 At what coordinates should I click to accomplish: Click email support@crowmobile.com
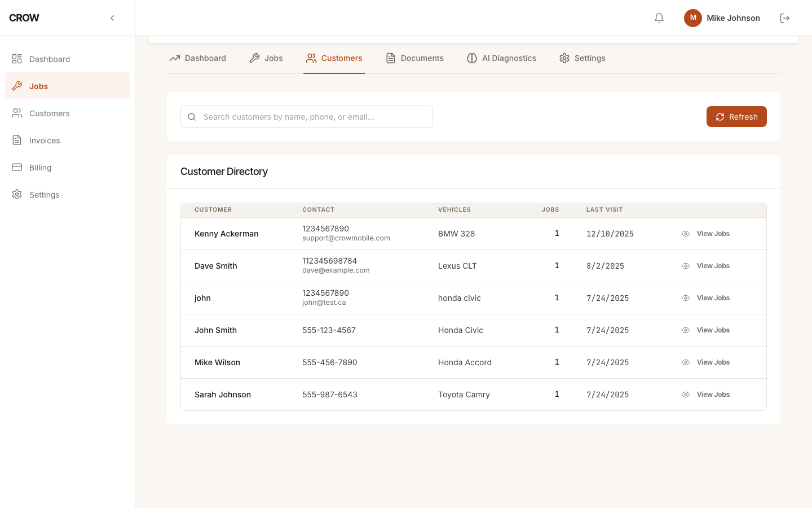[346, 238]
